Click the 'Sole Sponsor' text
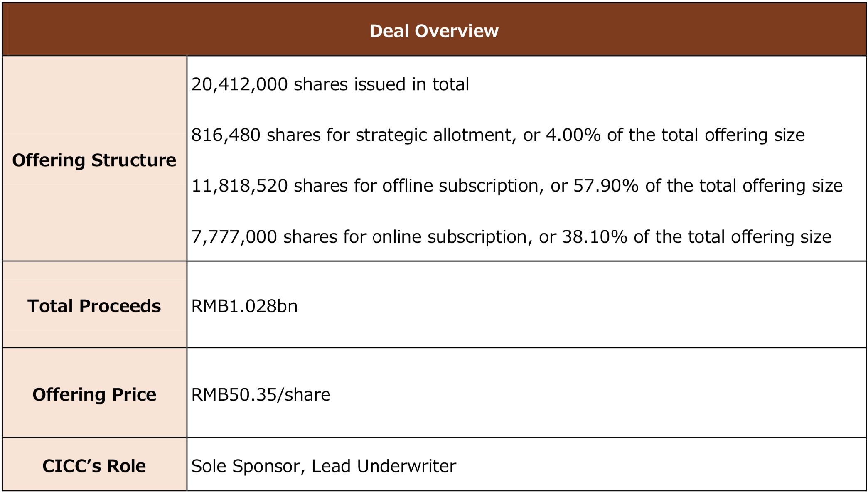The height and width of the screenshot is (492, 868). click(x=246, y=466)
